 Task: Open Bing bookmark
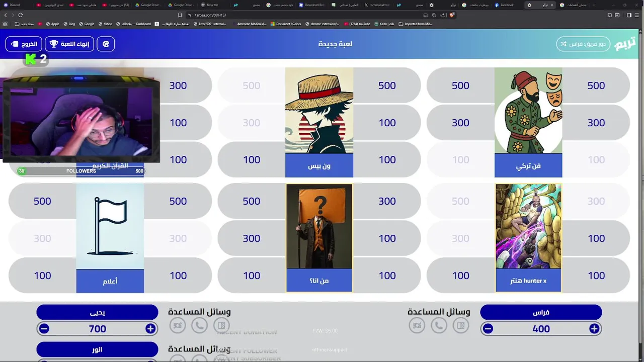69,24
